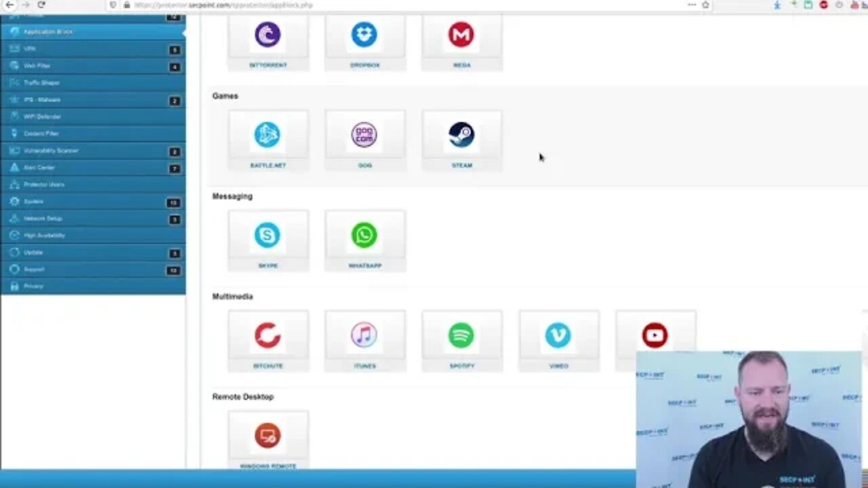Open Privacy in the sidebar

(x=93, y=286)
